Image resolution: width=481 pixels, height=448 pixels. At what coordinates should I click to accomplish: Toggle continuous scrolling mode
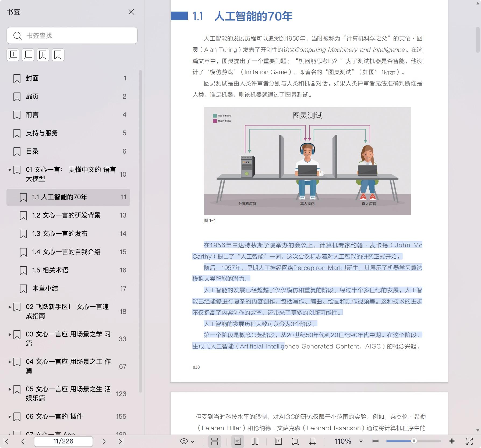(215, 441)
